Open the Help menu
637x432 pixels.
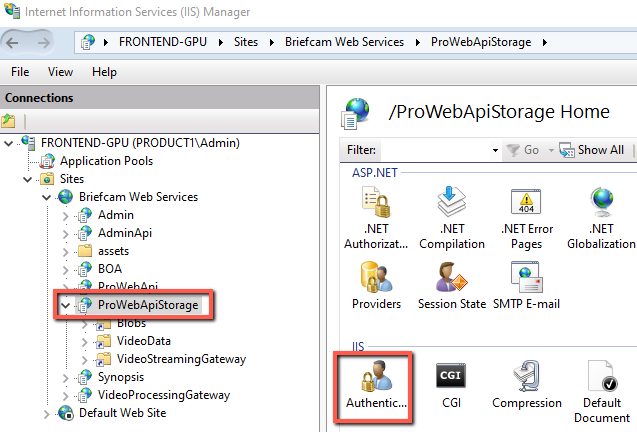click(x=104, y=72)
